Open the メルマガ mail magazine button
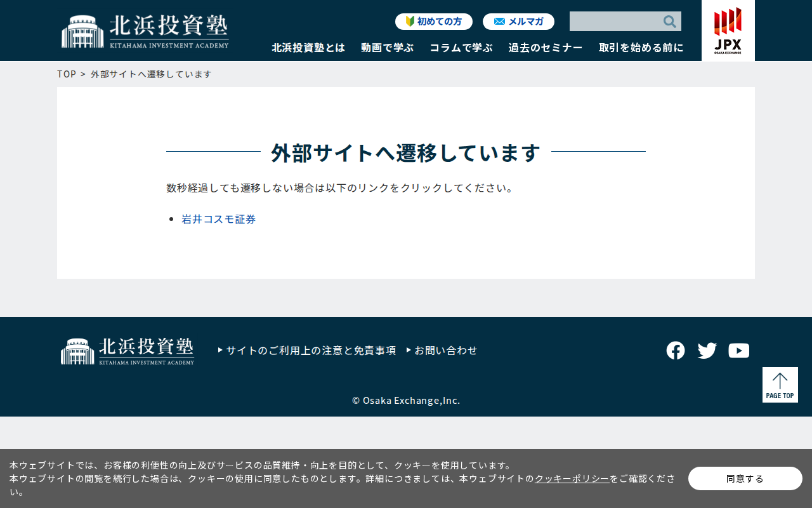 (x=518, y=22)
